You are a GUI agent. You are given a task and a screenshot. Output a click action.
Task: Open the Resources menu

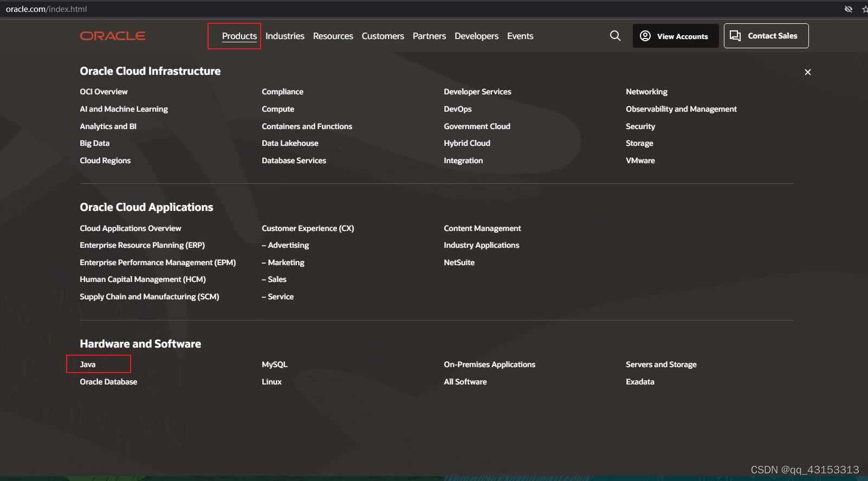[333, 36]
